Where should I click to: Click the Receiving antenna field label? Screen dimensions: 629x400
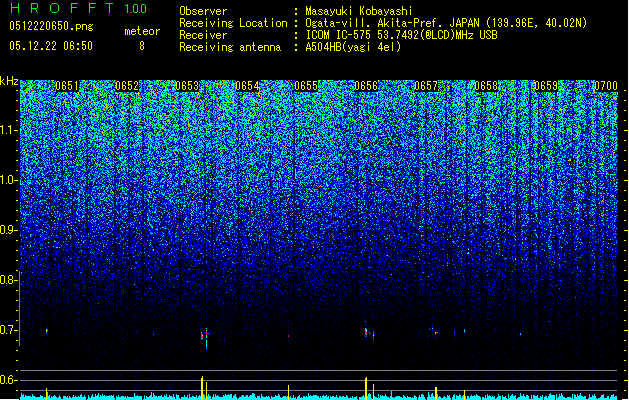[x=230, y=47]
